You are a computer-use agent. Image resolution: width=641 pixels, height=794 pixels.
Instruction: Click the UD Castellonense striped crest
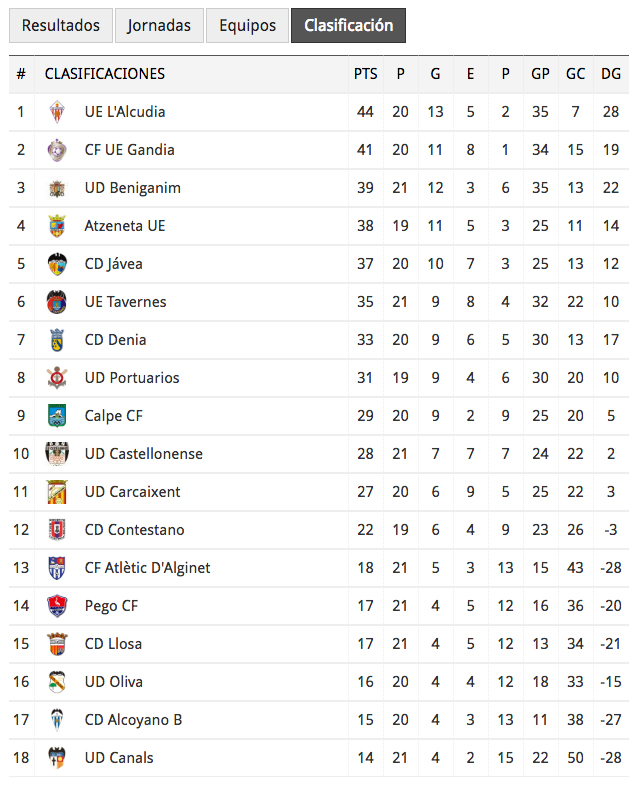(57, 454)
